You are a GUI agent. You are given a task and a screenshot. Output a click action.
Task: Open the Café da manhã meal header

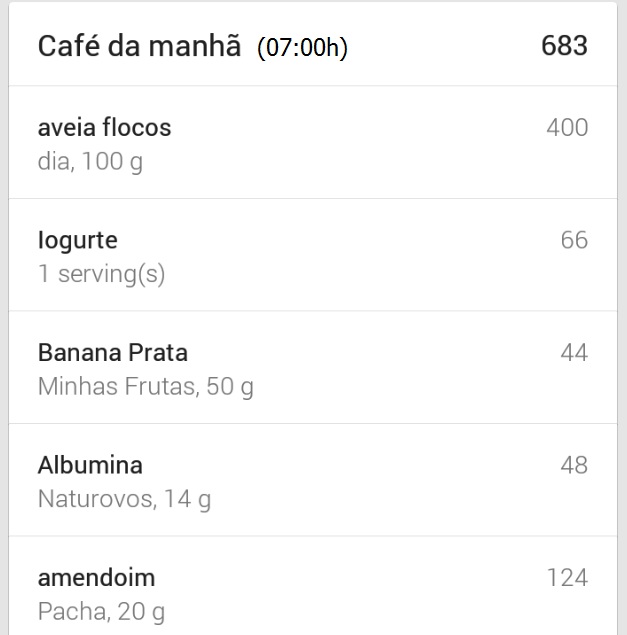313,44
